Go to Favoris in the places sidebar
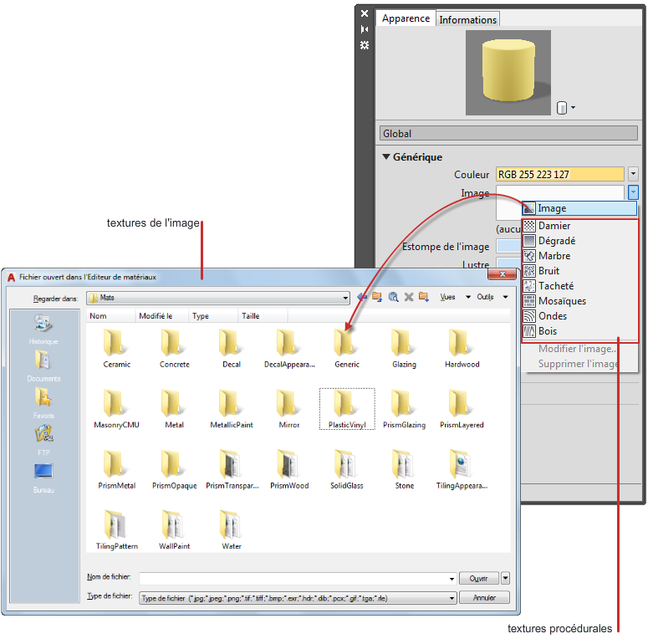This screenshot has height=644, width=653. pyautogui.click(x=43, y=403)
